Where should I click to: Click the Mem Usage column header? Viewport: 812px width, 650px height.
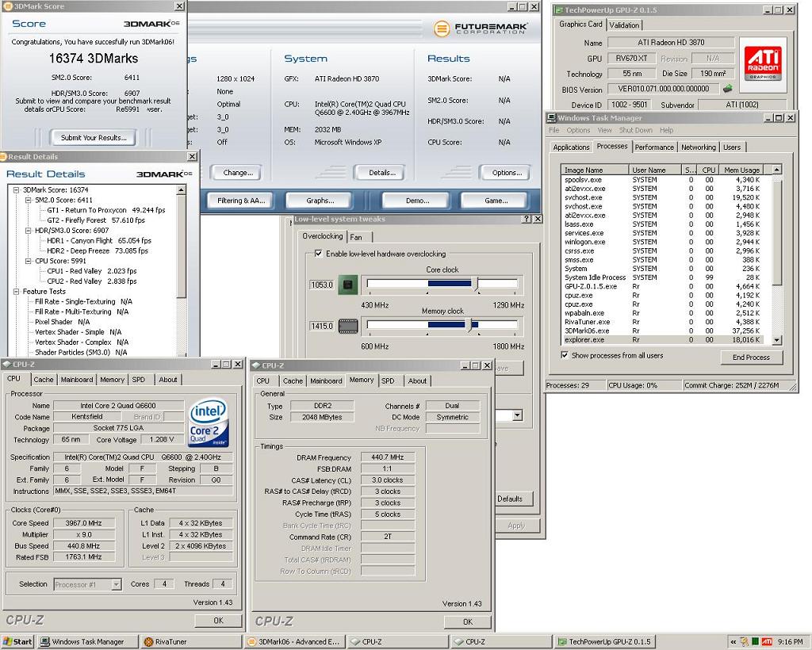pyautogui.click(x=743, y=170)
